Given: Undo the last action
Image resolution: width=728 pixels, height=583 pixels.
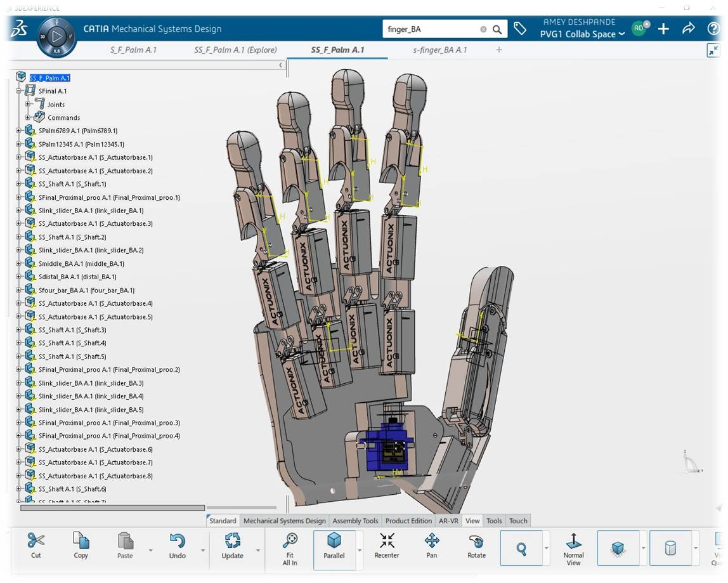Looking at the screenshot, I should pyautogui.click(x=178, y=541).
